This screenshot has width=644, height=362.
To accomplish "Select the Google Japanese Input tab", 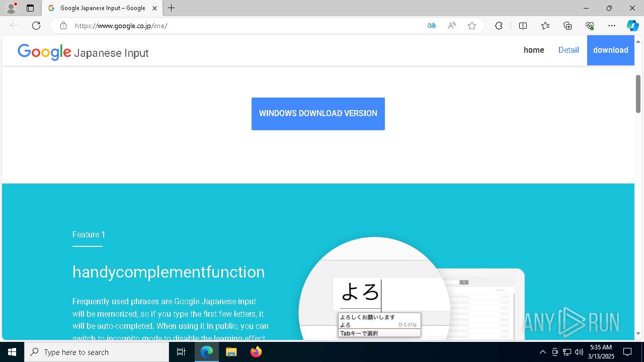I will click(102, 8).
